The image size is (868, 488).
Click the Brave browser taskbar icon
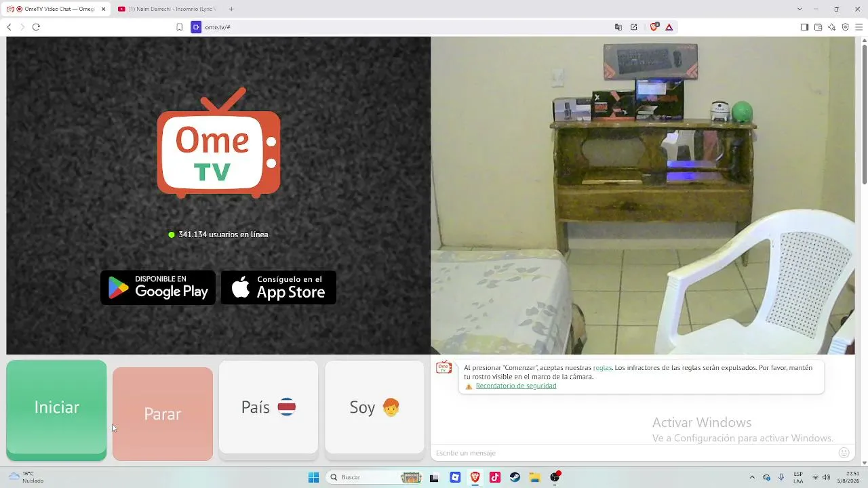pos(475,477)
